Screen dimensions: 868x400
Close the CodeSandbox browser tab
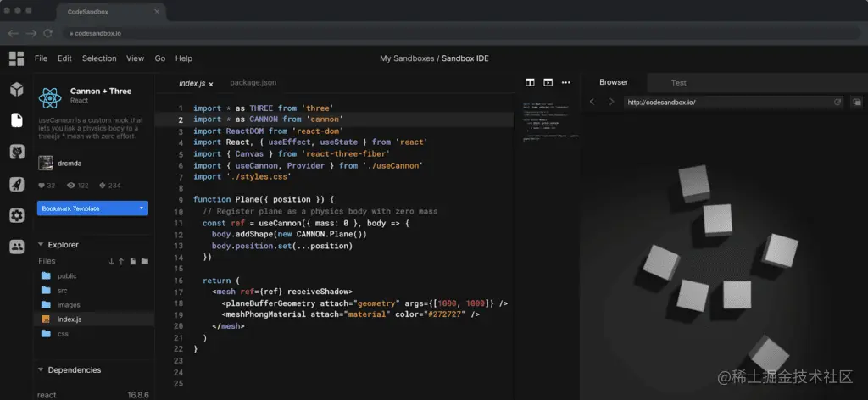pyautogui.click(x=157, y=11)
